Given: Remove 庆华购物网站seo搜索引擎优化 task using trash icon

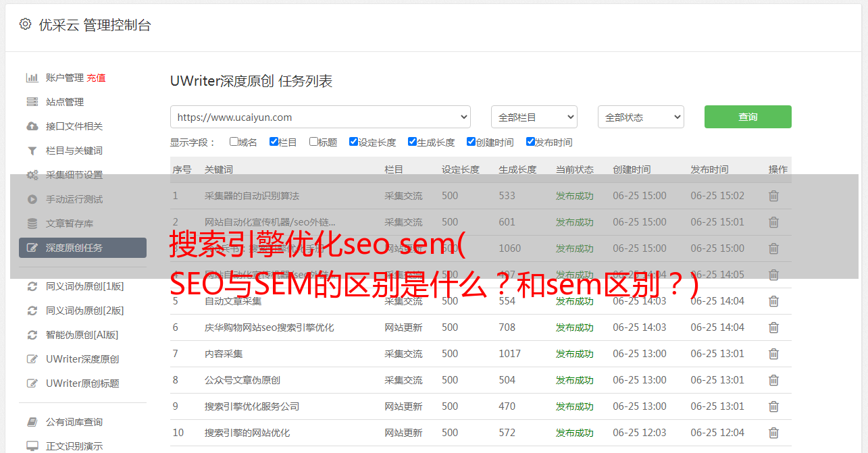Looking at the screenshot, I should pyautogui.click(x=774, y=327).
